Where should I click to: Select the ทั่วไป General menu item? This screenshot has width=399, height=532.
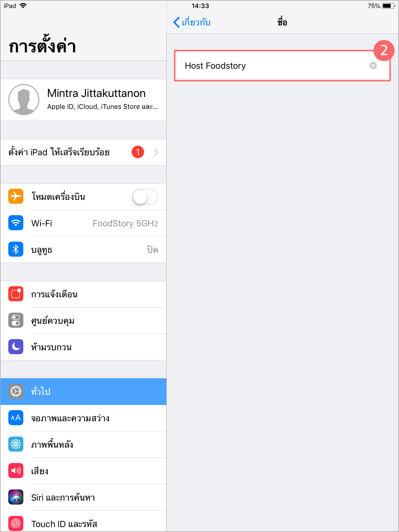click(x=83, y=391)
